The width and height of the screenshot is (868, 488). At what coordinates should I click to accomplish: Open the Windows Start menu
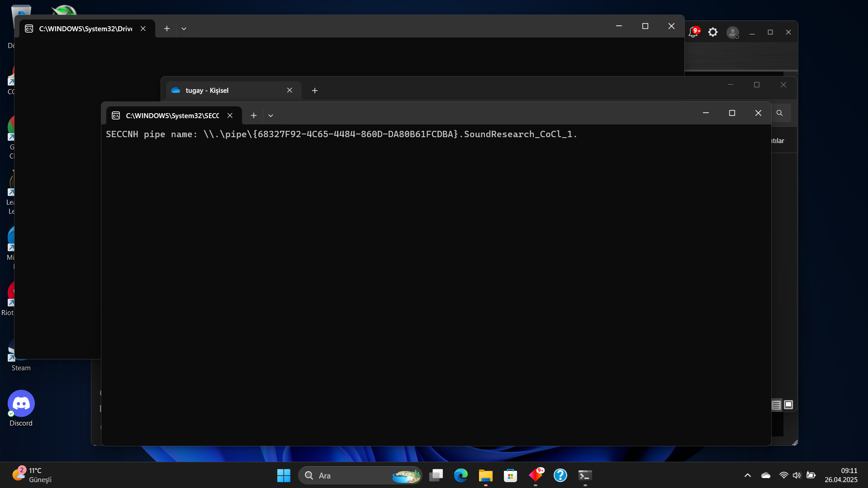[284, 475]
